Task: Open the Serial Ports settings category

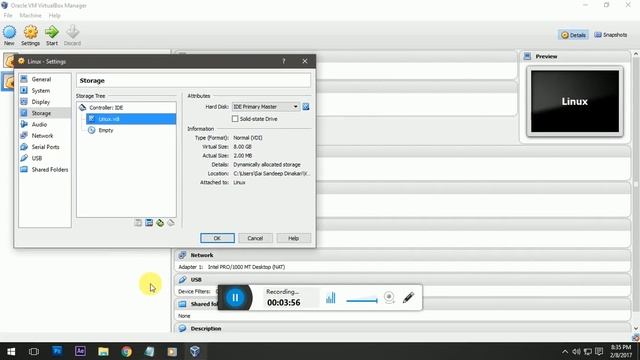Action: (x=45, y=147)
